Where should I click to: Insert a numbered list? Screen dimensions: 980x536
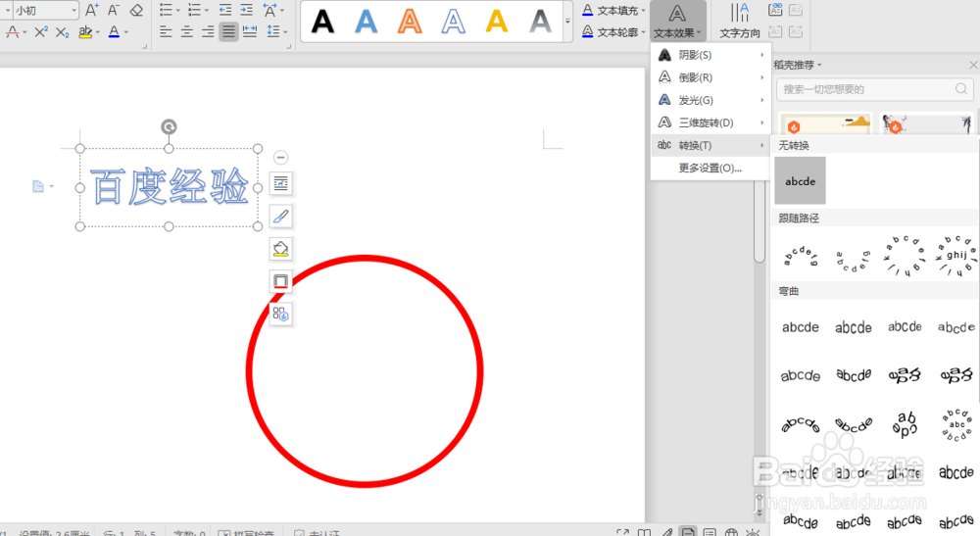(194, 10)
